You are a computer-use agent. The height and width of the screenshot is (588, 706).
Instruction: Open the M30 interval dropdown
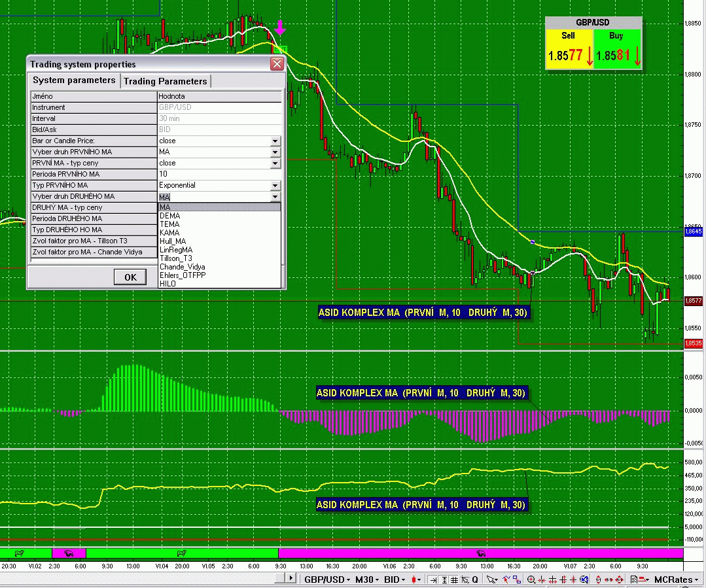coord(366,579)
